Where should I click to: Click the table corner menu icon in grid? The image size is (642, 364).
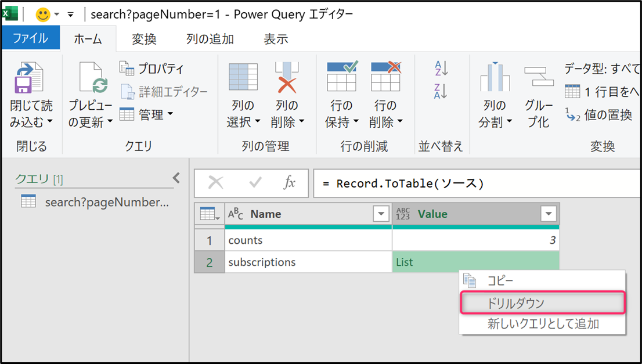210,214
